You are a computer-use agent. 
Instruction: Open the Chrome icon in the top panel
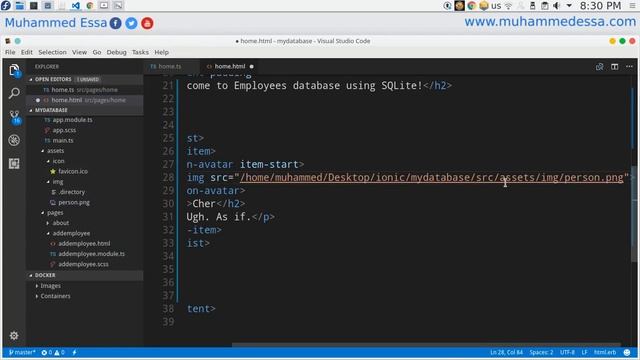pos(90,5)
